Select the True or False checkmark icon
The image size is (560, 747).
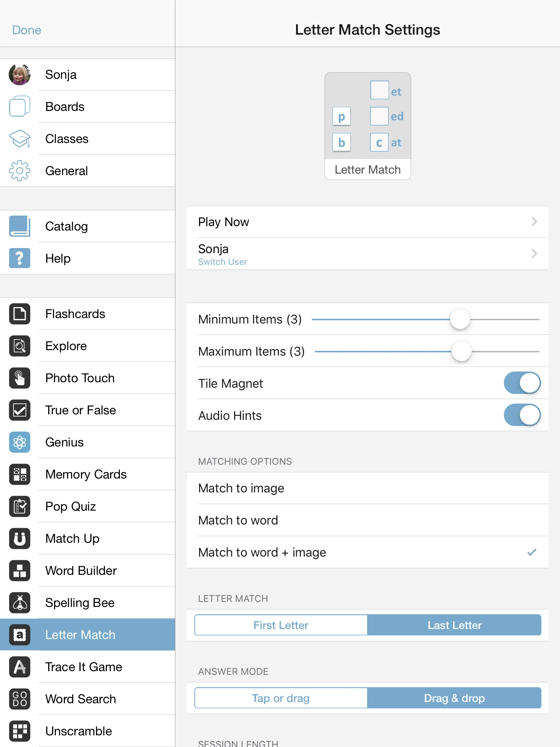[20, 410]
